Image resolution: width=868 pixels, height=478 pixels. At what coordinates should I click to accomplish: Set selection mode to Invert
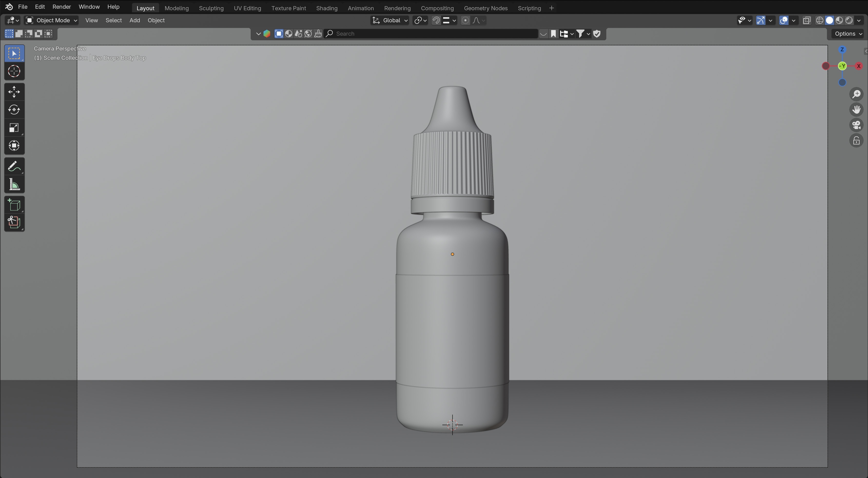coord(39,34)
